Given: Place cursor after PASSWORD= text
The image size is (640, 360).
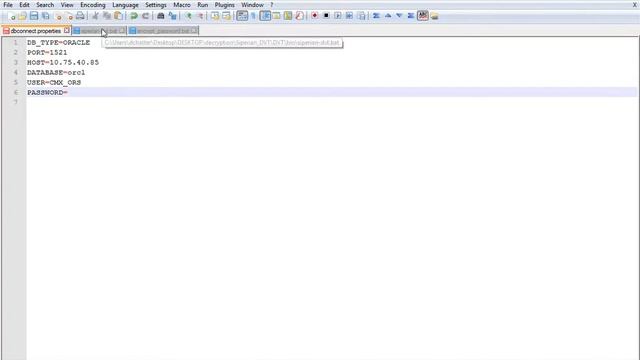Looking at the screenshot, I should point(68,93).
